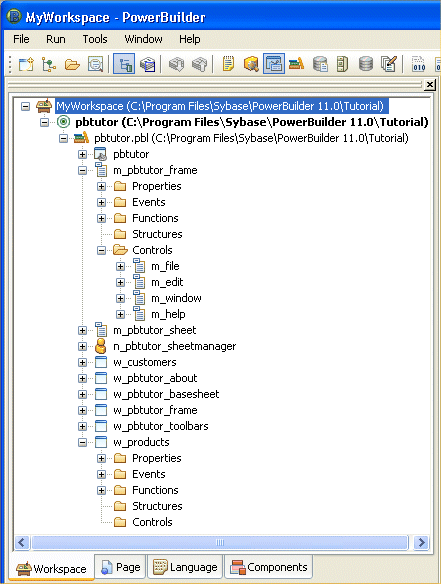Click the pbtutor target icon

point(63,122)
